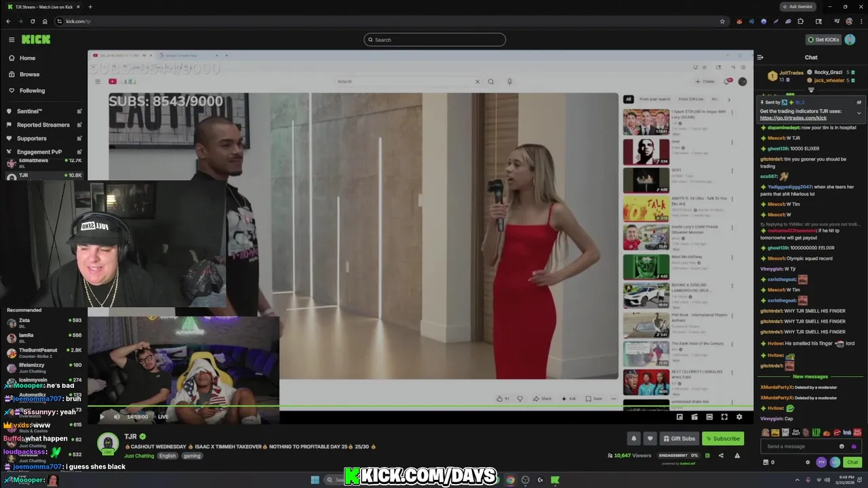
Task: Open Reported Streamers in the sidebar
Action: coord(43,125)
